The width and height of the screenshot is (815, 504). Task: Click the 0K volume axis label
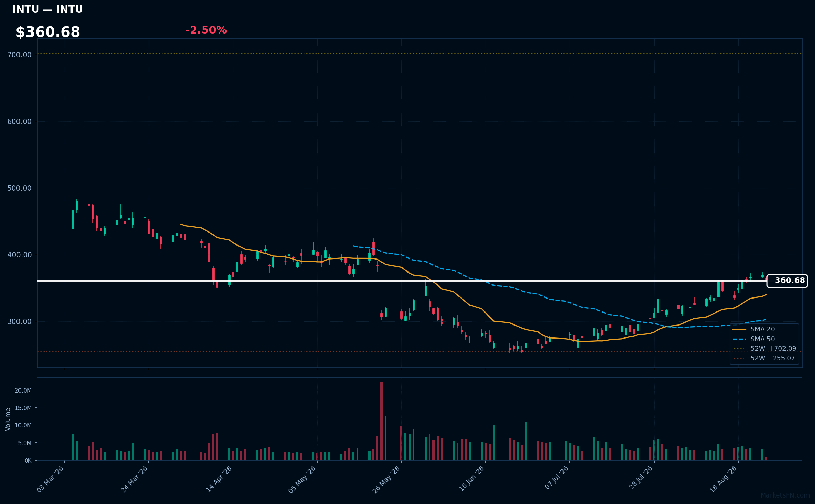28,461
